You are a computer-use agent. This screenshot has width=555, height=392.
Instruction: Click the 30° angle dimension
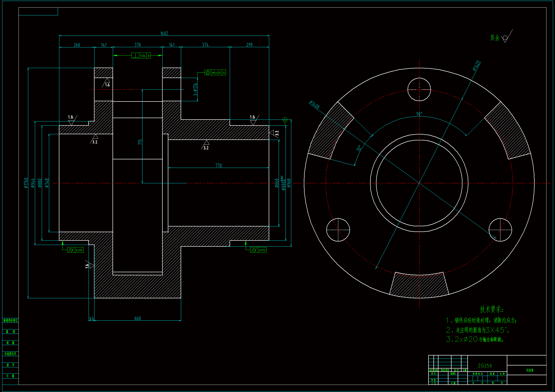coord(359,148)
